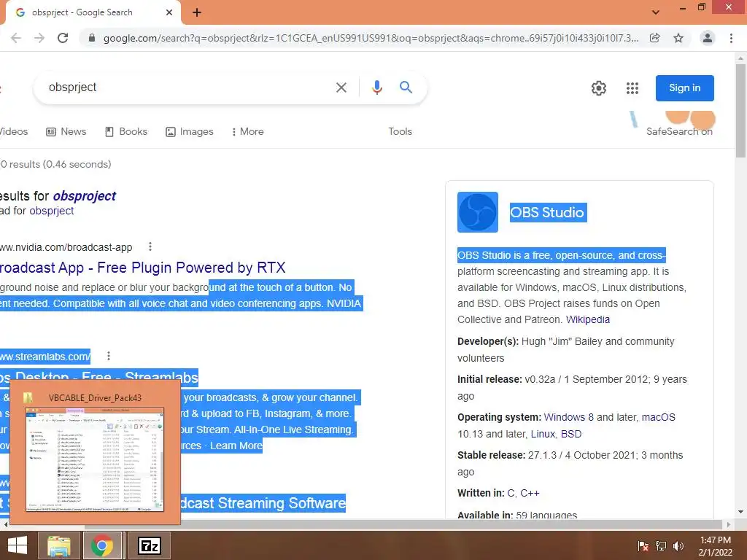Screen dimensions: 747x560
Task: Go back to previous page
Action: [16, 38]
